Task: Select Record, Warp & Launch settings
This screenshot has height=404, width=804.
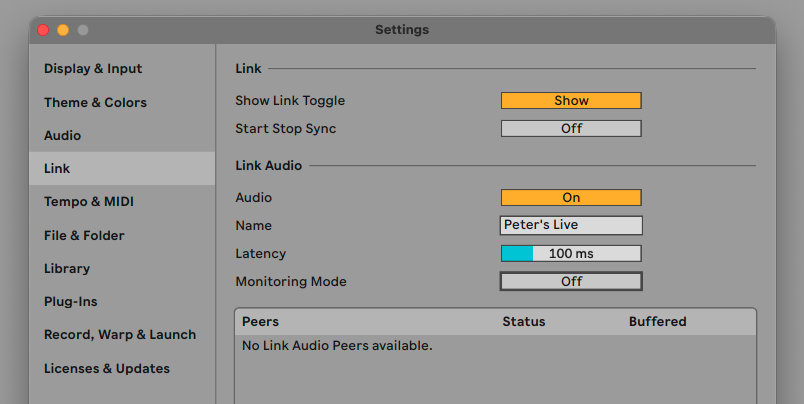Action: (x=119, y=335)
